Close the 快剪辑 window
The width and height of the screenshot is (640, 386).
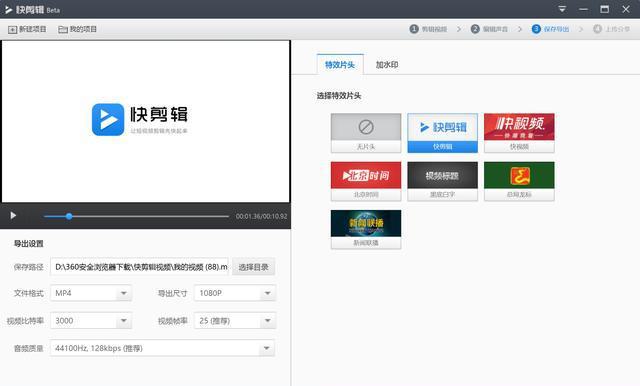click(x=626, y=9)
